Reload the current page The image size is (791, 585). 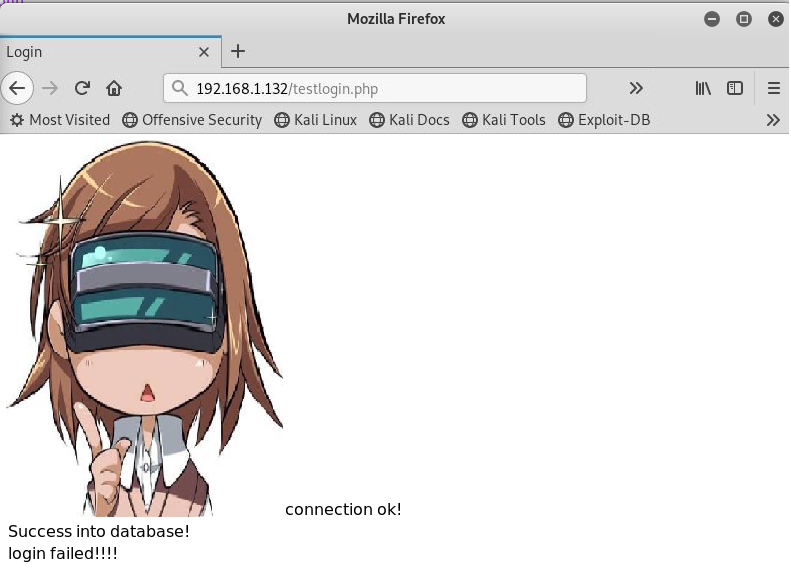point(82,88)
